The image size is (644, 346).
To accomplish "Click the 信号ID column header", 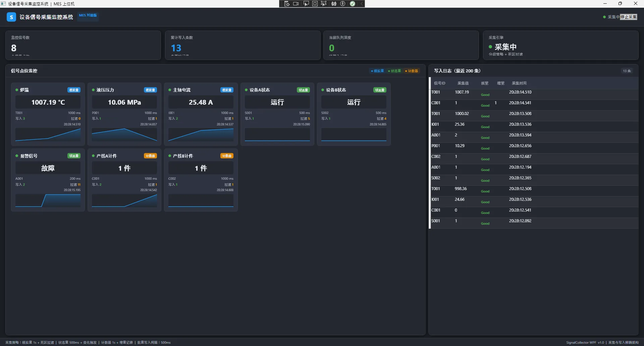I will point(439,83).
